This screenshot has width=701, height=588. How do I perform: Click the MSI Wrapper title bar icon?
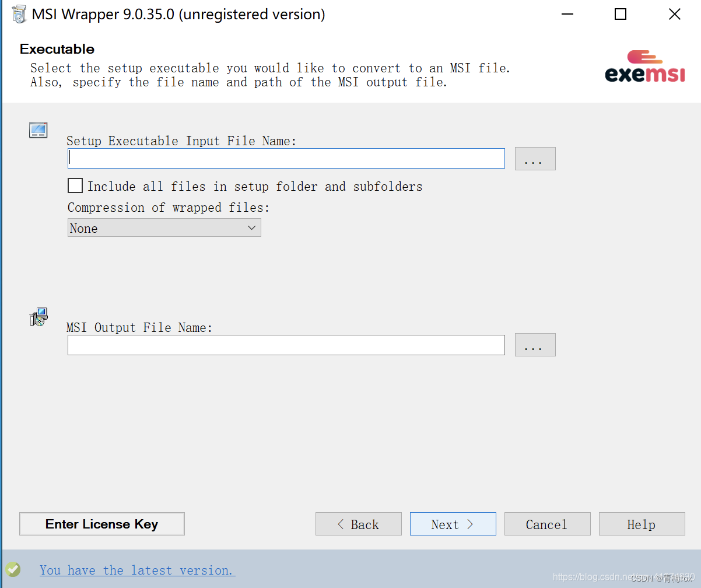[19, 14]
